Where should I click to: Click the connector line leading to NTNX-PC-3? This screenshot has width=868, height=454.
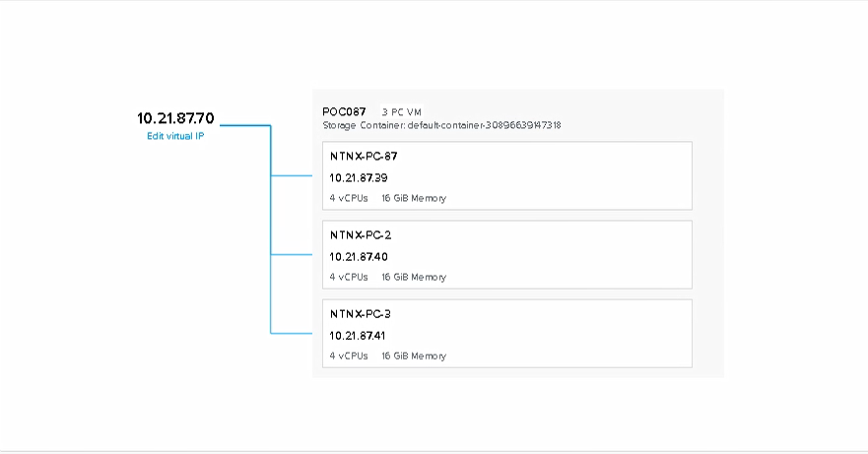pyautogui.click(x=292, y=334)
